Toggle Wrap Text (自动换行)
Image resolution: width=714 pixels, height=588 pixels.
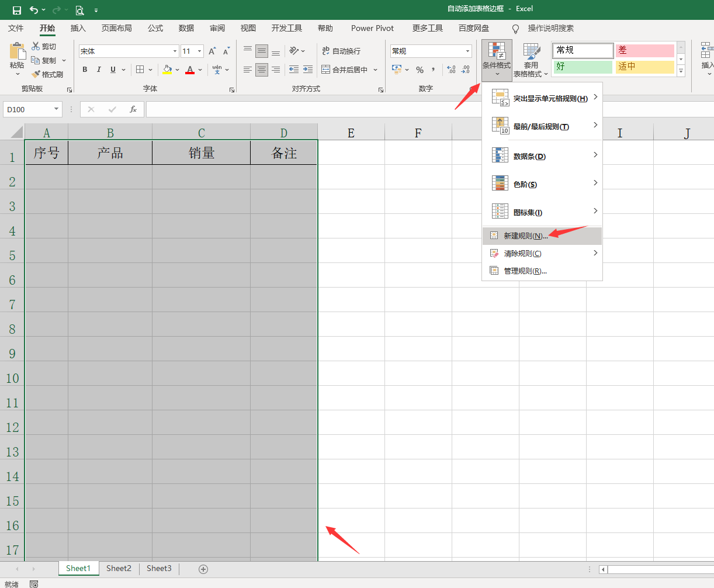coord(341,51)
